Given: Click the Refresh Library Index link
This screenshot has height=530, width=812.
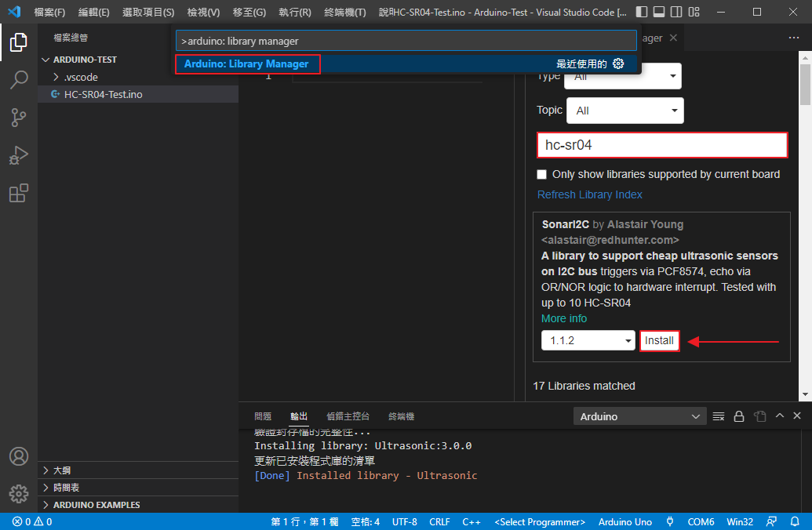Looking at the screenshot, I should [589, 194].
